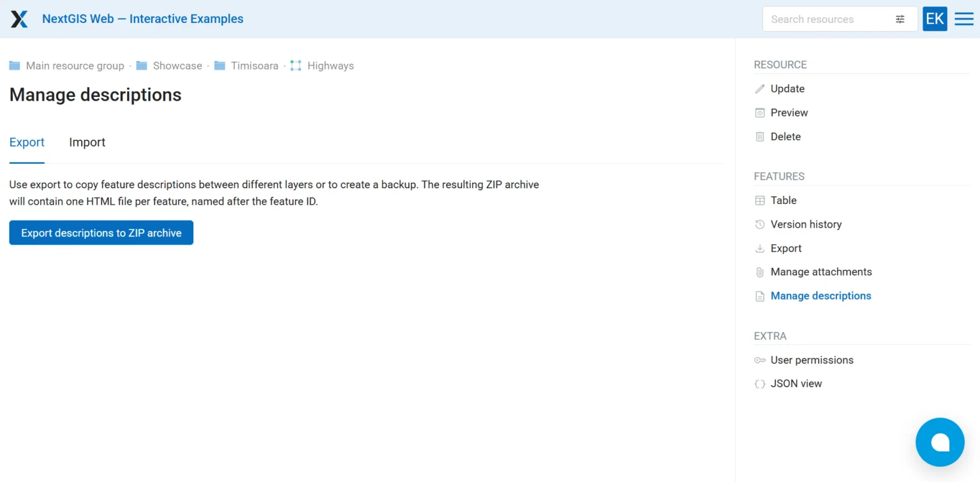Open the search filter options icon
980x482 pixels.
click(900, 19)
